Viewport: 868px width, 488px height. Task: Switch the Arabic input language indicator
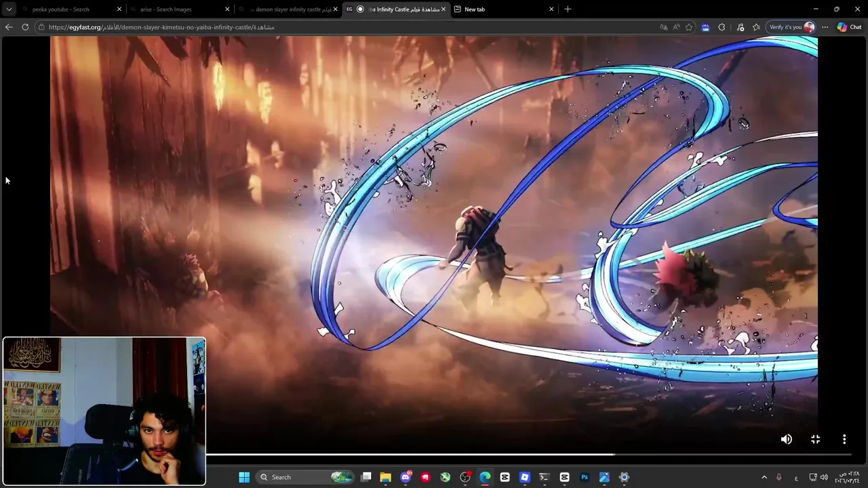[796, 478]
